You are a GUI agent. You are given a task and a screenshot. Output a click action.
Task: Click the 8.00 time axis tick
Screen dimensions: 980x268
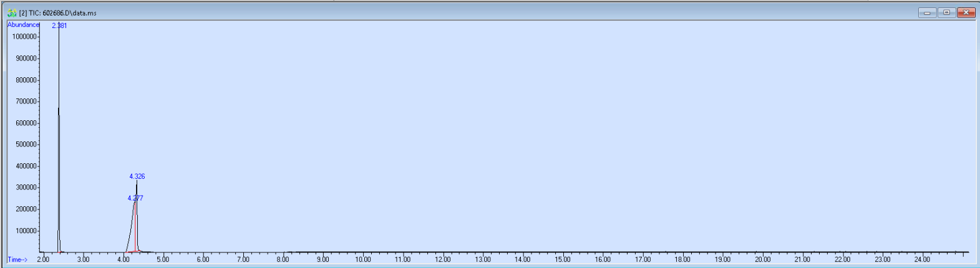tap(283, 259)
